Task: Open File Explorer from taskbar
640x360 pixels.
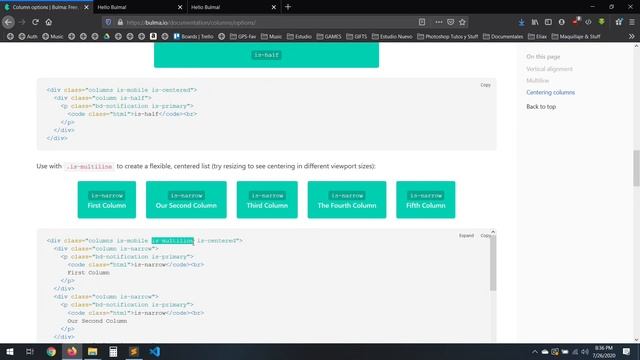Action: [93, 351]
